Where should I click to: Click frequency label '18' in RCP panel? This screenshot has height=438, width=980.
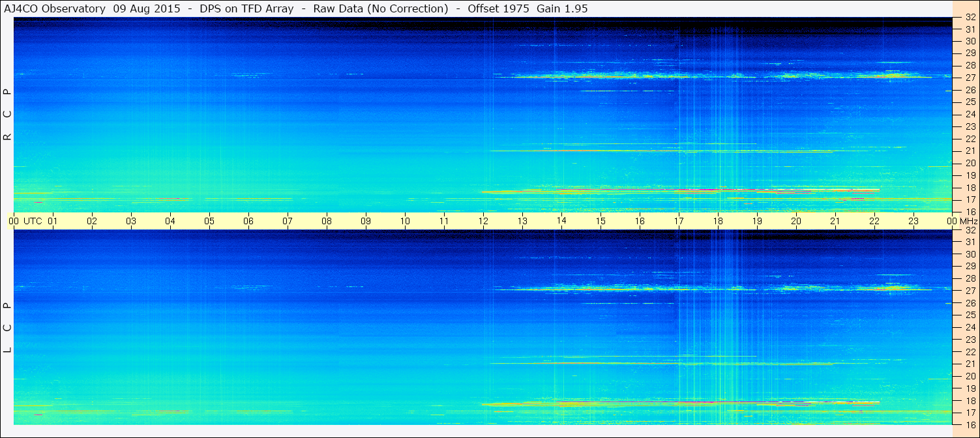point(970,187)
